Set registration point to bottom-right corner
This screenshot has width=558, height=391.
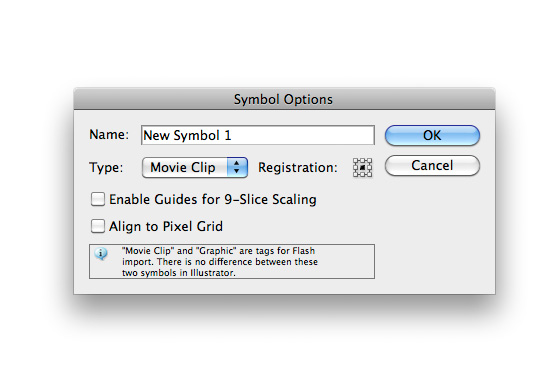(369, 174)
